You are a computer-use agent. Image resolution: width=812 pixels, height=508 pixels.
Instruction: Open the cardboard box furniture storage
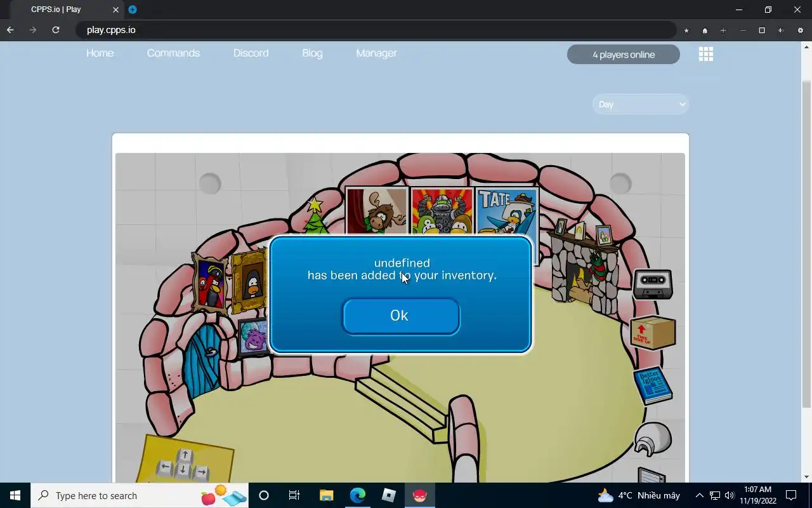[x=653, y=332]
